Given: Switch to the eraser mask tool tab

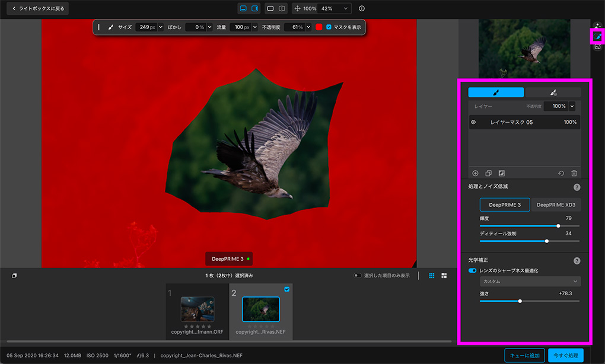Looking at the screenshot, I should pyautogui.click(x=553, y=92).
